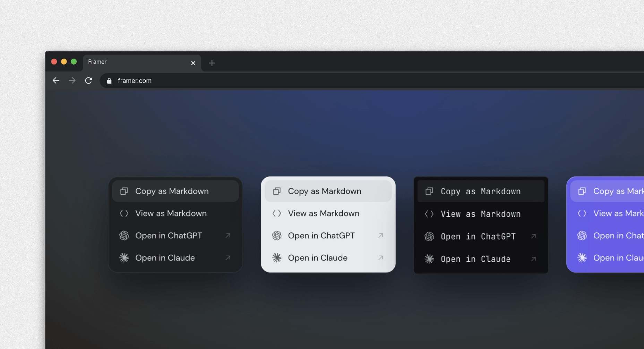This screenshot has height=349, width=644.
Task: Click Claude starburst icon in dark gray menu
Action: 124,258
